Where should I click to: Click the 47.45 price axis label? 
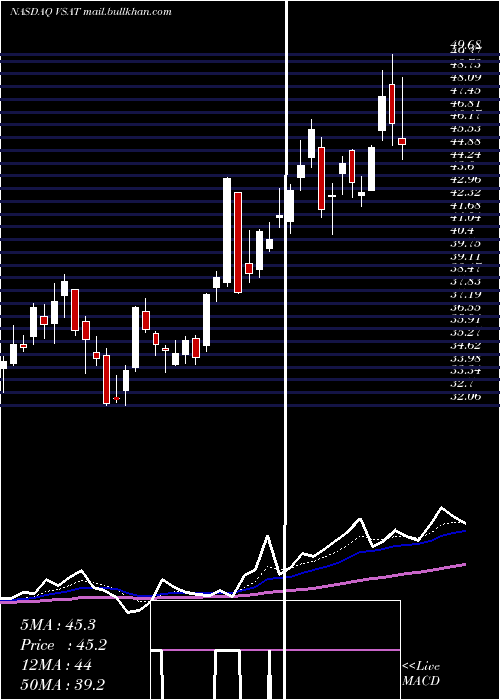click(466, 90)
